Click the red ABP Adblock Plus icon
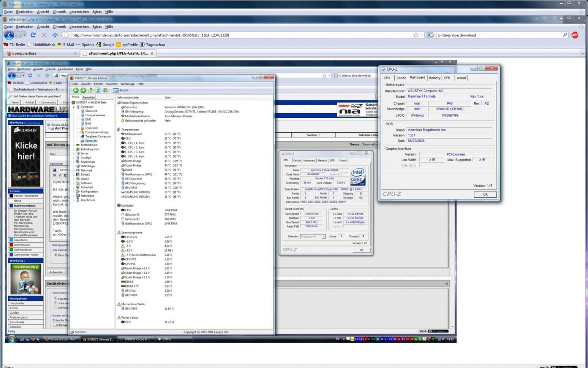Image resolution: width=588 pixels, height=368 pixels. 575,35
